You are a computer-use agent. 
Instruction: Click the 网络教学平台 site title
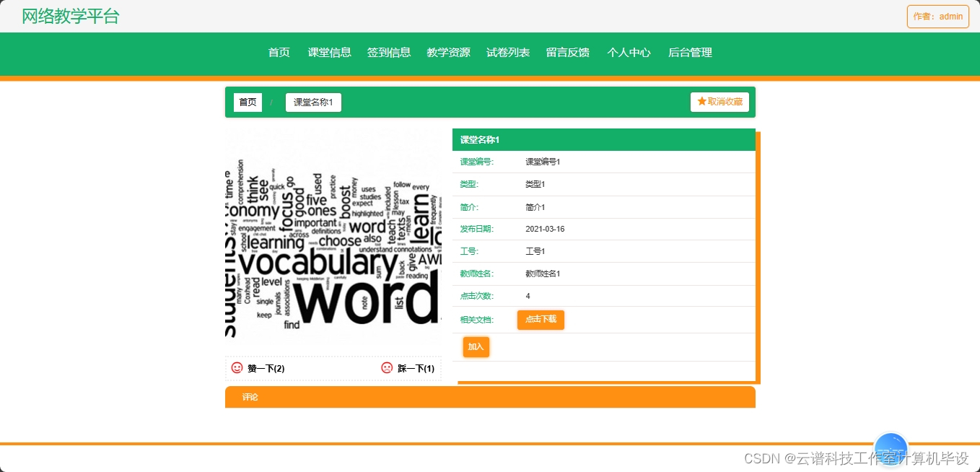point(69,15)
